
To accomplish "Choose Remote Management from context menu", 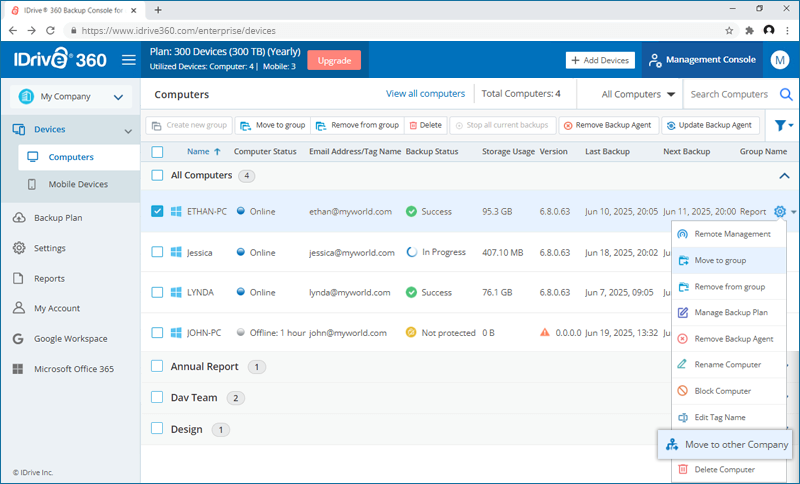I will click(729, 234).
